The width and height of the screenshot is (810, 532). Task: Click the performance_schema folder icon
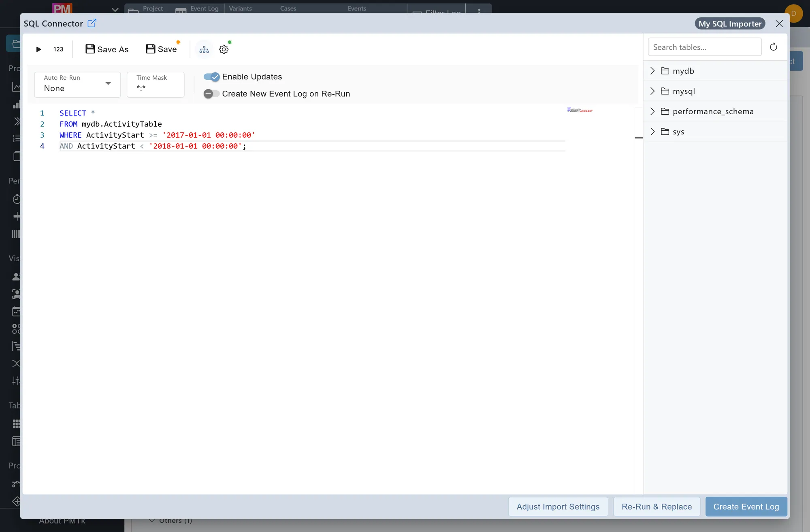click(x=665, y=111)
